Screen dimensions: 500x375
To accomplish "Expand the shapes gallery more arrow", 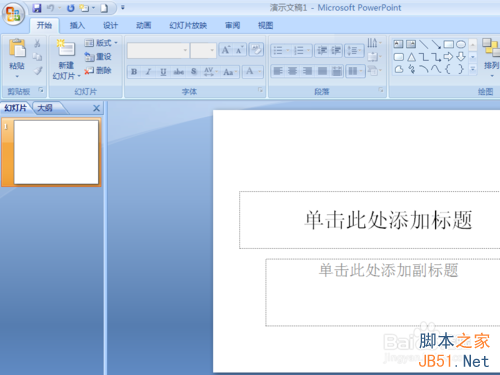I will tap(473, 69).
